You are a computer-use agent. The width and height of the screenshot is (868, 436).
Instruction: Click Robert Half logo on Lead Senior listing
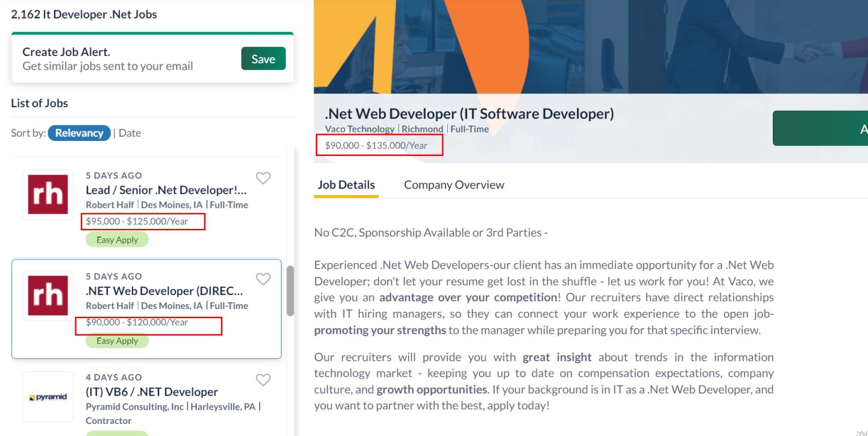(x=48, y=195)
